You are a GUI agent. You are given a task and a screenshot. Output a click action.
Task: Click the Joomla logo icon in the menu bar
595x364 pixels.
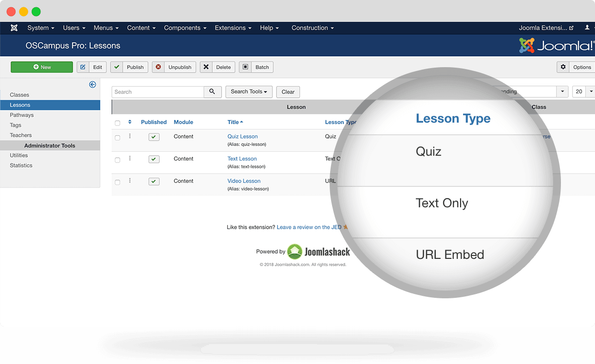click(14, 28)
